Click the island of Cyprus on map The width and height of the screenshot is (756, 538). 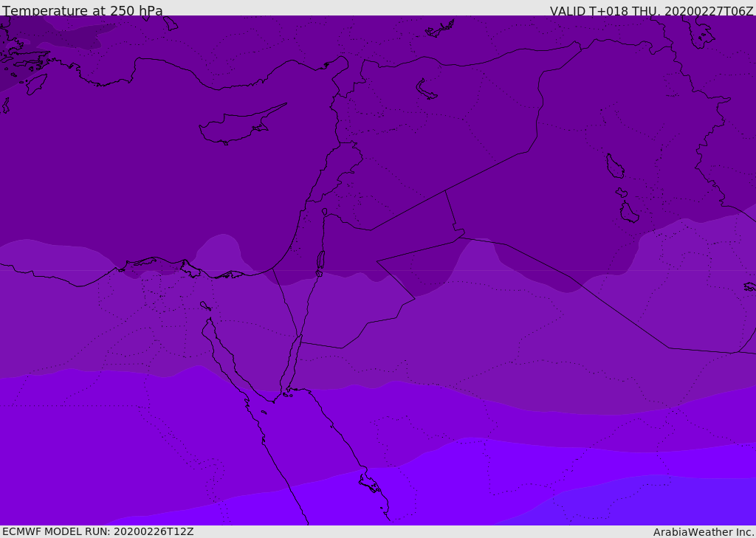click(x=241, y=125)
